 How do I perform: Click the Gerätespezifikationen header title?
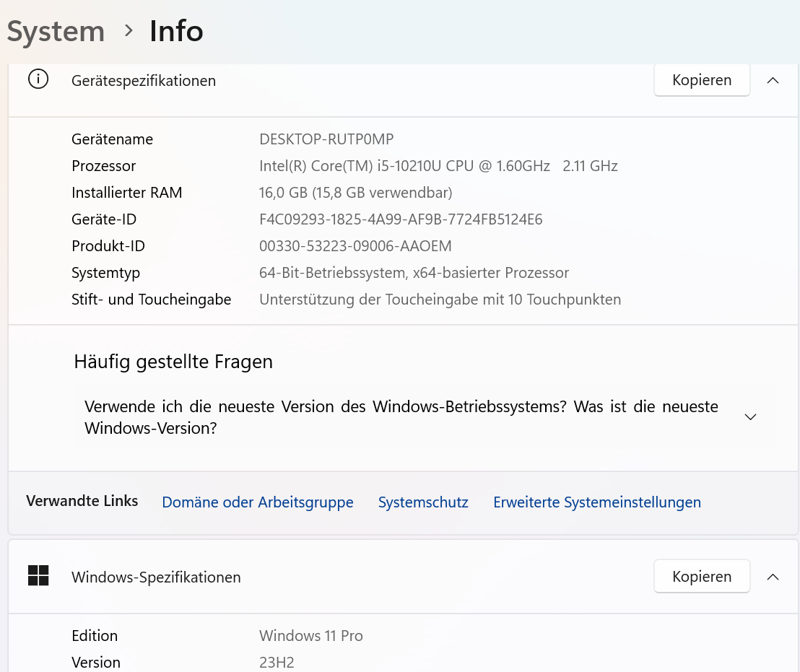tap(144, 81)
